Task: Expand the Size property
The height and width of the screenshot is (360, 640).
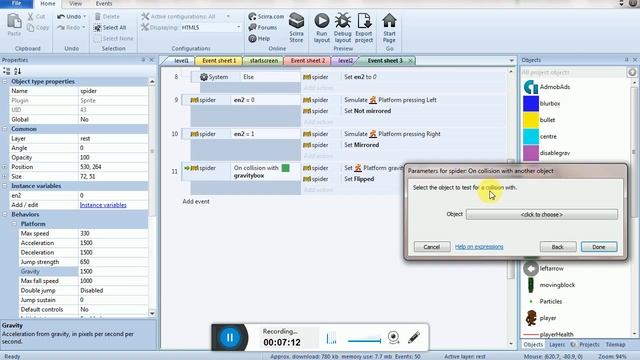Action: (x=5, y=176)
